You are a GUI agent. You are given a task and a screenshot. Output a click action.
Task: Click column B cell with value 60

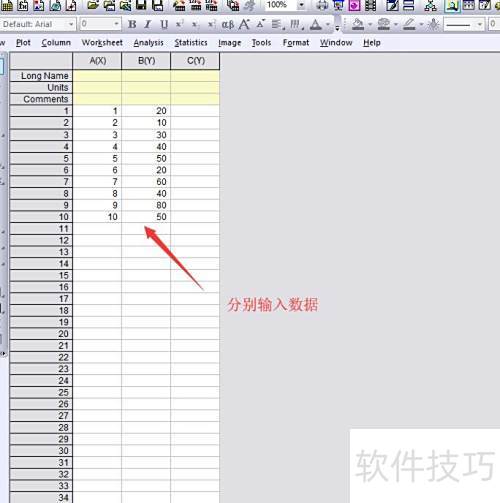[146, 182]
